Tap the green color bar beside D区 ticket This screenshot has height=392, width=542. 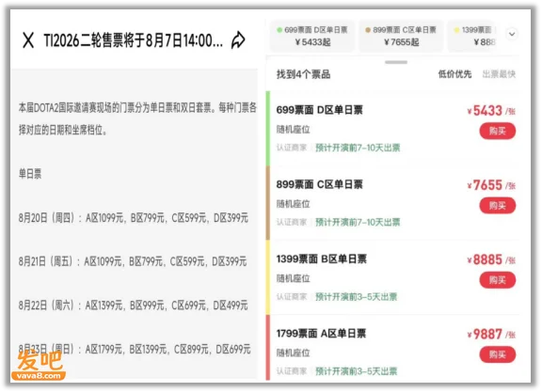268,129
